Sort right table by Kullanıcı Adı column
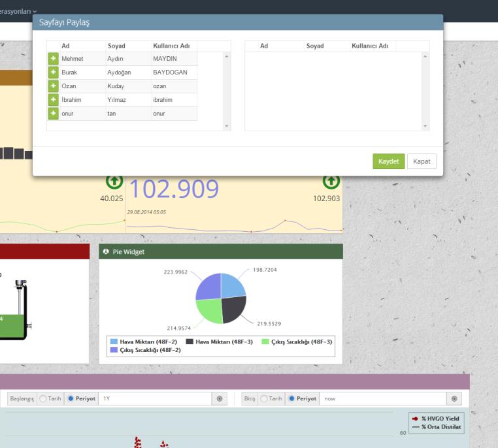Viewport: 498px width, 448px height. pos(370,46)
